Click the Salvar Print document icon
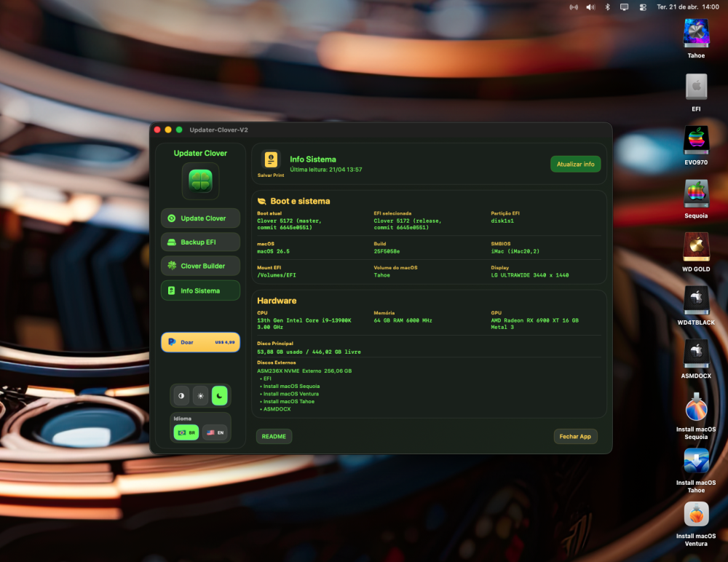 point(271,159)
